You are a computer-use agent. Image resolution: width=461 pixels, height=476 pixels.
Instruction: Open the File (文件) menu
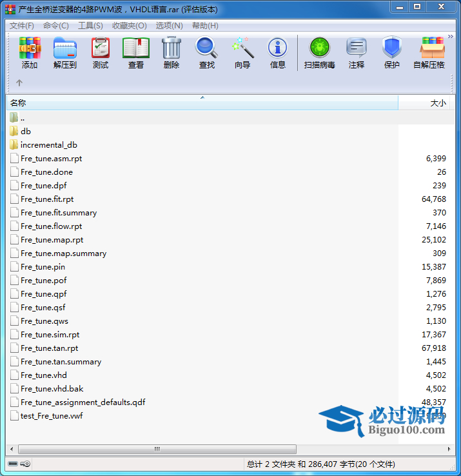(21, 26)
